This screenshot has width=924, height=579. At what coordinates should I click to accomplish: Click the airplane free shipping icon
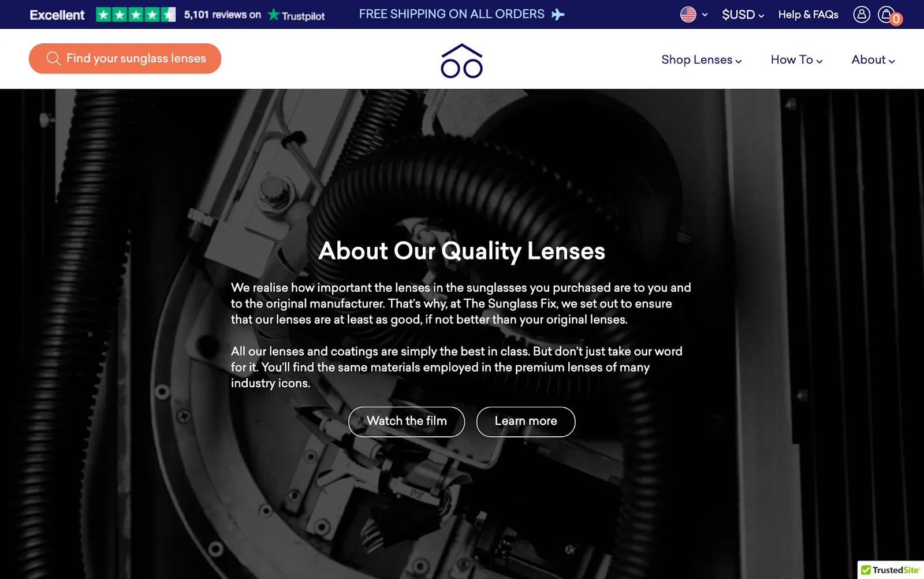[x=557, y=14]
